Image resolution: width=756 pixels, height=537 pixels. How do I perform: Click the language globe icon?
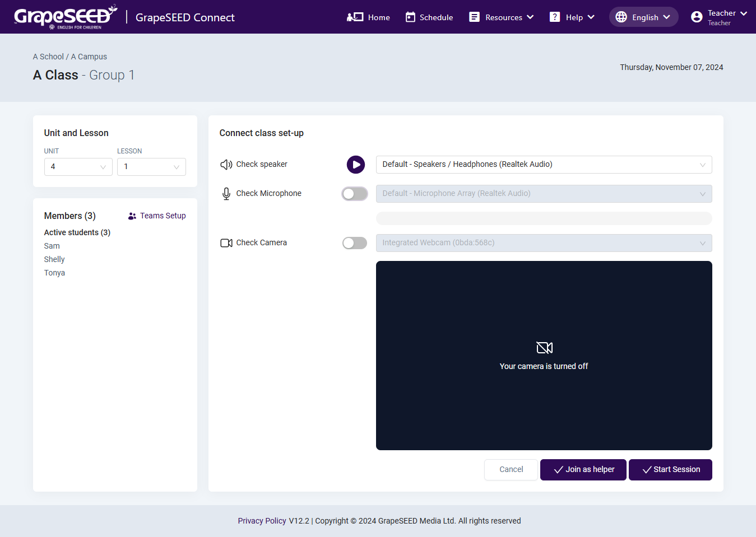(x=621, y=17)
